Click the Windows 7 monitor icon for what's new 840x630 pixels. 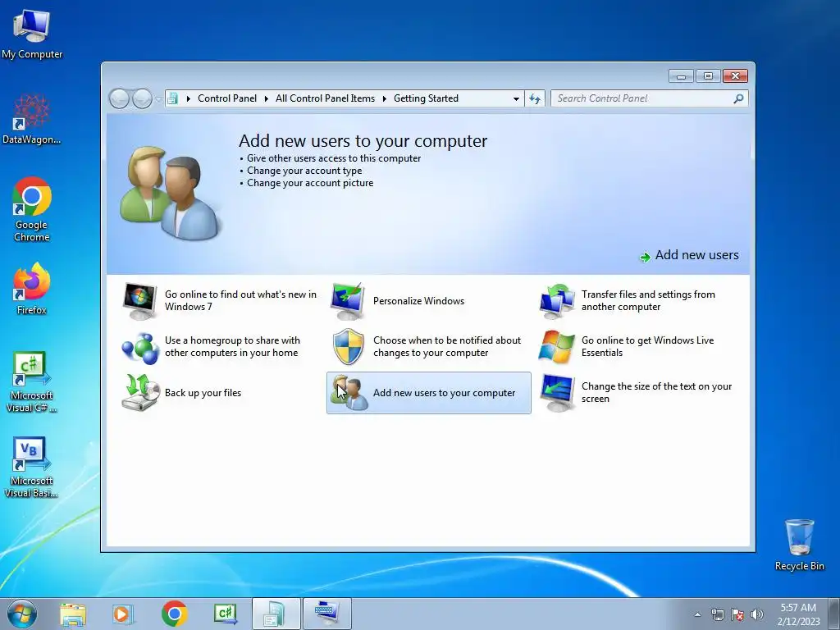(x=139, y=300)
